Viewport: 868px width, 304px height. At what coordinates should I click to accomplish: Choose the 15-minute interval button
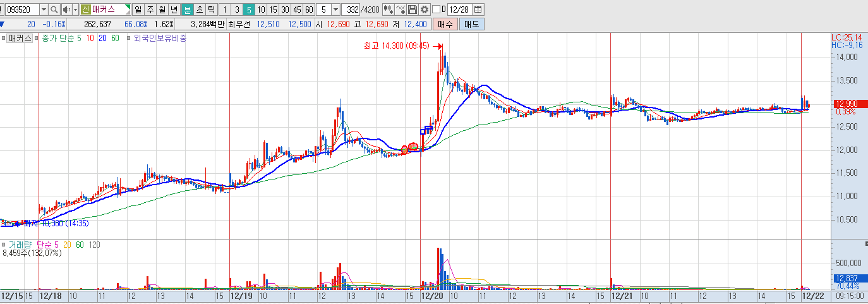click(273, 9)
